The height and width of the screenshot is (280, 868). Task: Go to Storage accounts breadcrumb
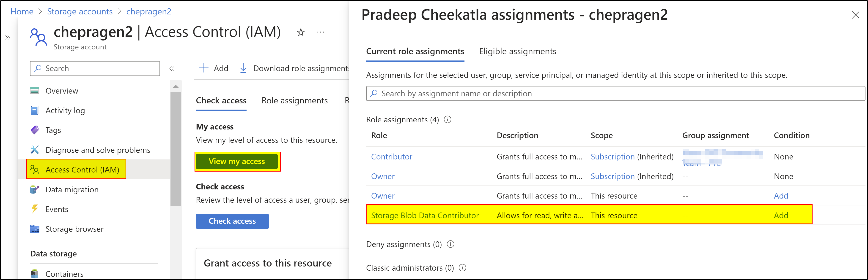80,11
